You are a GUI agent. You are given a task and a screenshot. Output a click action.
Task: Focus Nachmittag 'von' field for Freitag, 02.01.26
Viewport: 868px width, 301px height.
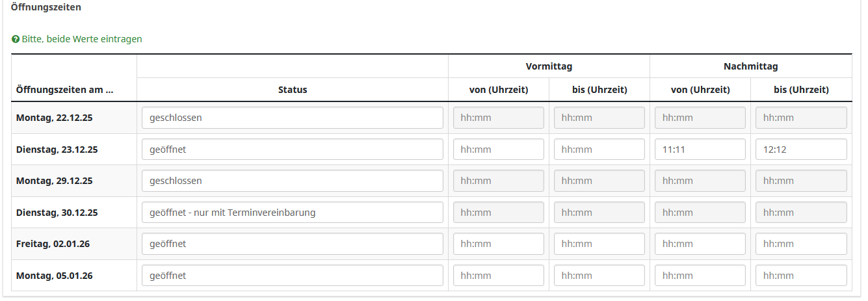pyautogui.click(x=700, y=244)
